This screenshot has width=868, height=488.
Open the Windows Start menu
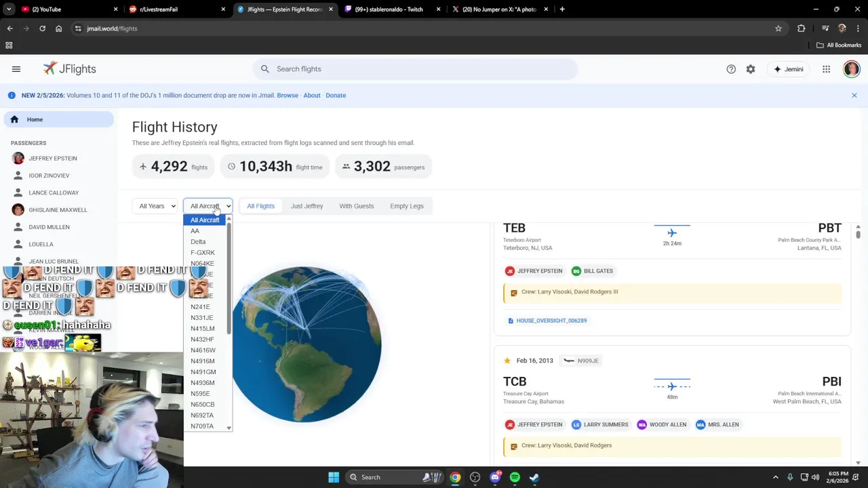click(x=334, y=477)
